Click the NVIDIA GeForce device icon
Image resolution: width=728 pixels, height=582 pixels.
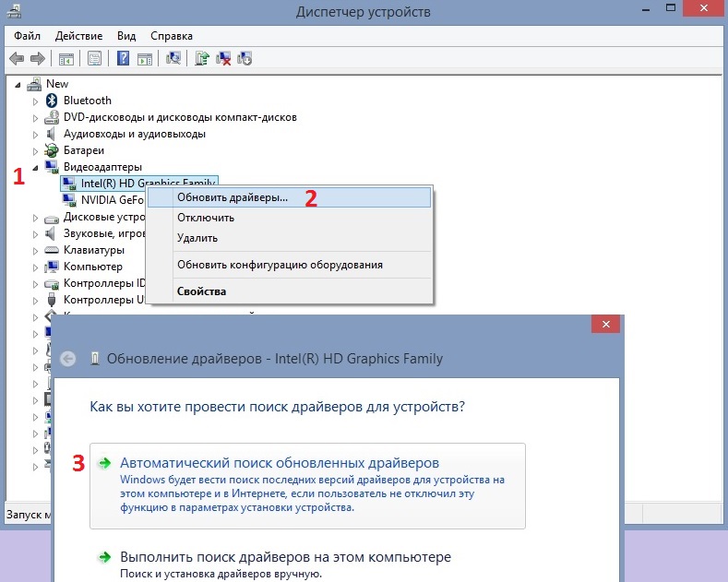pyautogui.click(x=69, y=200)
